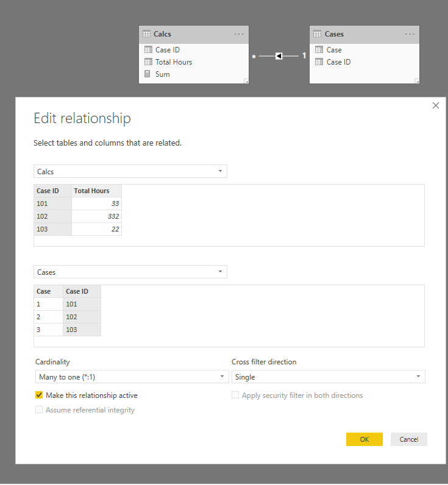This screenshot has height=485, width=448.
Task: Click the Case value 3 cell
Action: point(49,330)
